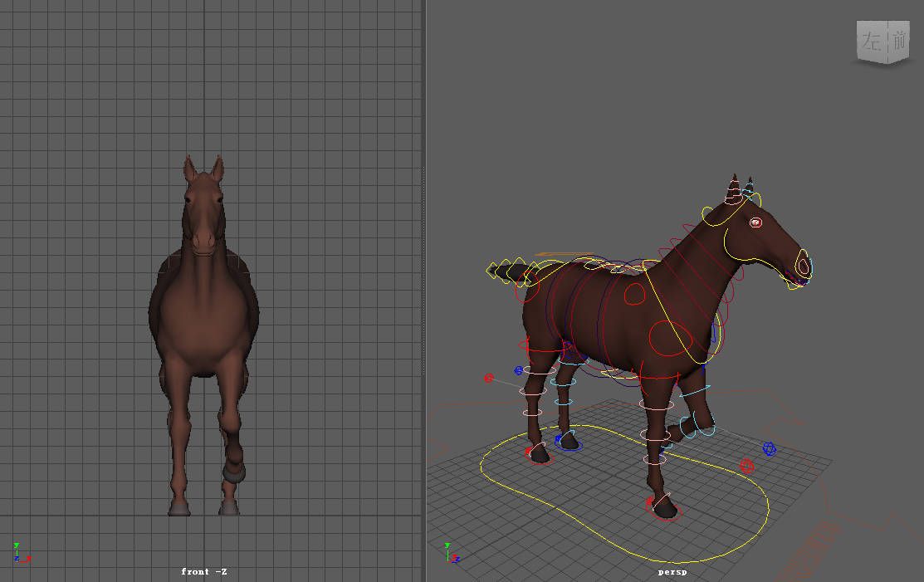Click the divider between the two viewports
The width and height of the screenshot is (924, 582).
point(424,291)
